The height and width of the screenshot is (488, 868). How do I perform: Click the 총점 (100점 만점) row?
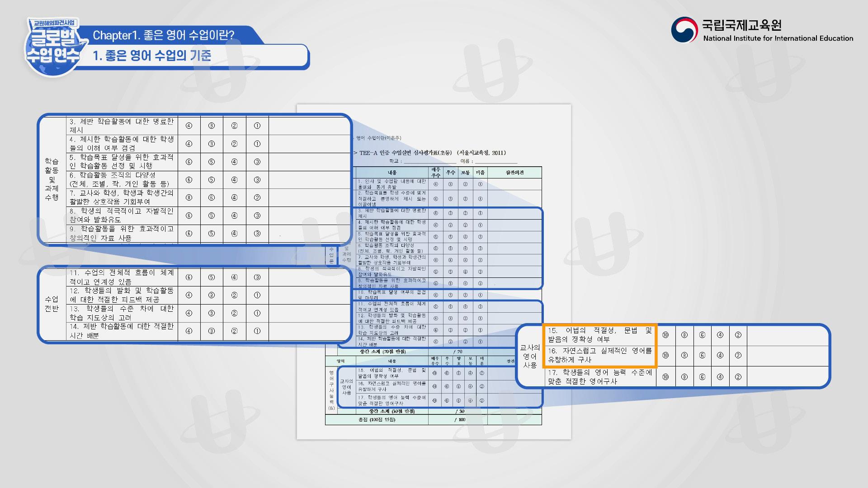pyautogui.click(x=377, y=420)
